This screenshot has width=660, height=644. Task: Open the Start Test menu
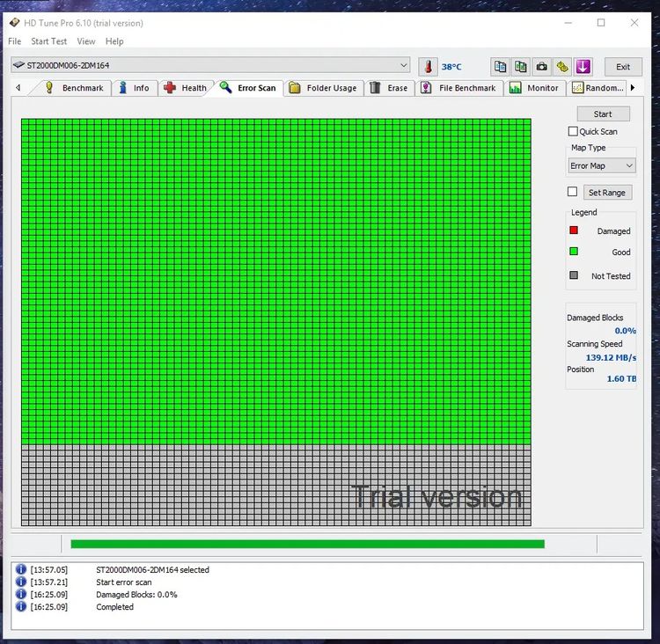click(48, 41)
